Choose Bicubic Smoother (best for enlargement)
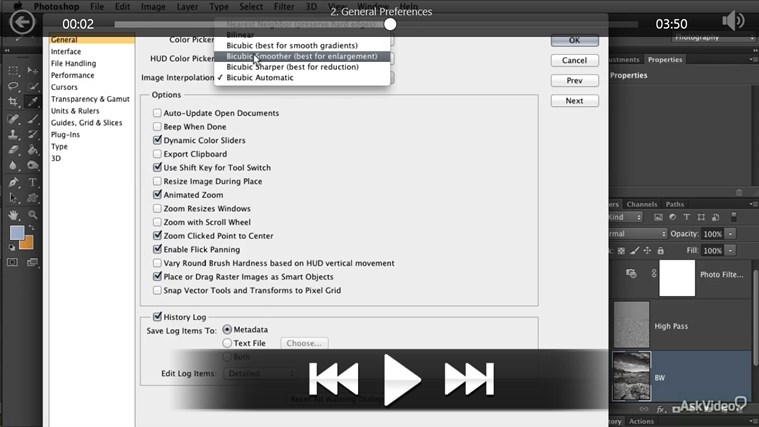 coord(302,56)
